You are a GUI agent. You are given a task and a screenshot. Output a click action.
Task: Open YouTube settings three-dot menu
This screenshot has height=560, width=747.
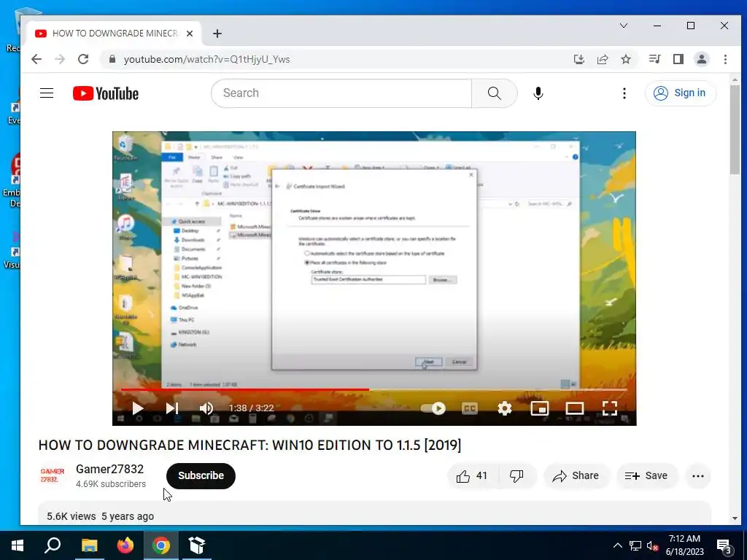point(624,93)
